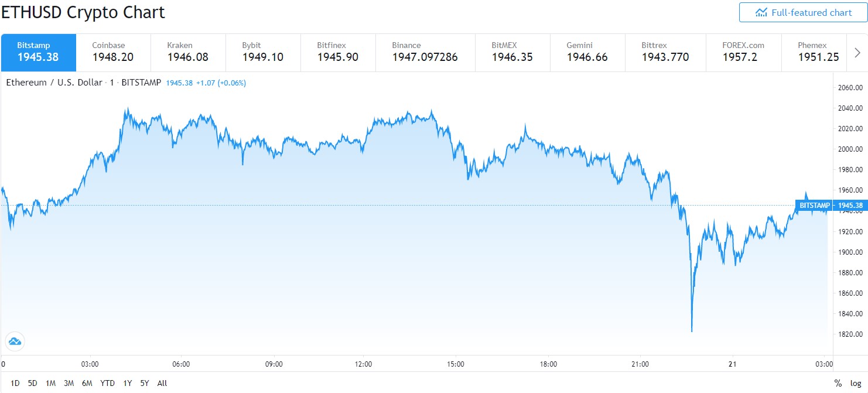
Task: Switch to the Kraken price tab
Action: click(x=188, y=52)
